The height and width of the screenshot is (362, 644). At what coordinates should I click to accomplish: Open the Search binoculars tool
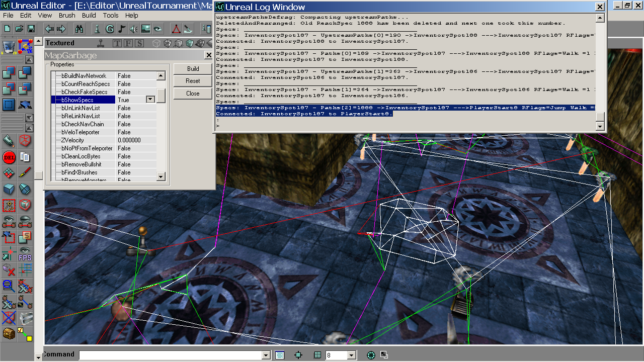(x=79, y=29)
